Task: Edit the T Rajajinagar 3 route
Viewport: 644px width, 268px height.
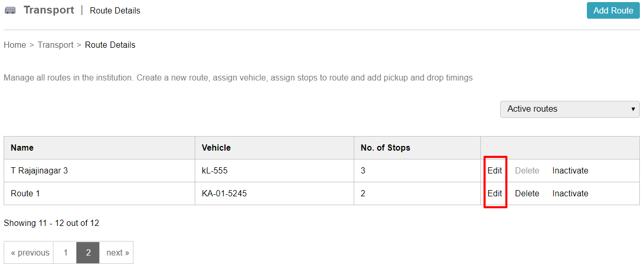Action: click(495, 170)
